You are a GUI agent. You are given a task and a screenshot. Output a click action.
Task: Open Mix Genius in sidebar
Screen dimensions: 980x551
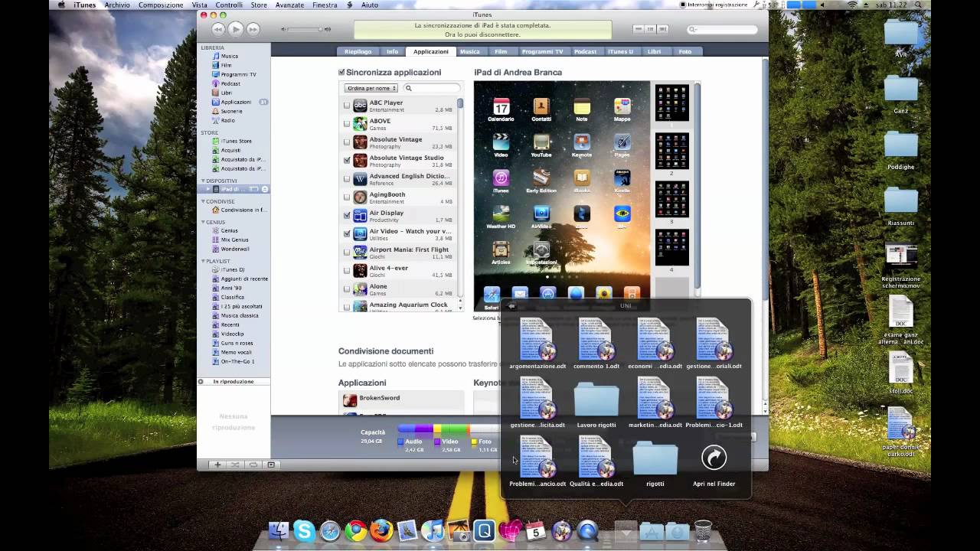(234, 240)
